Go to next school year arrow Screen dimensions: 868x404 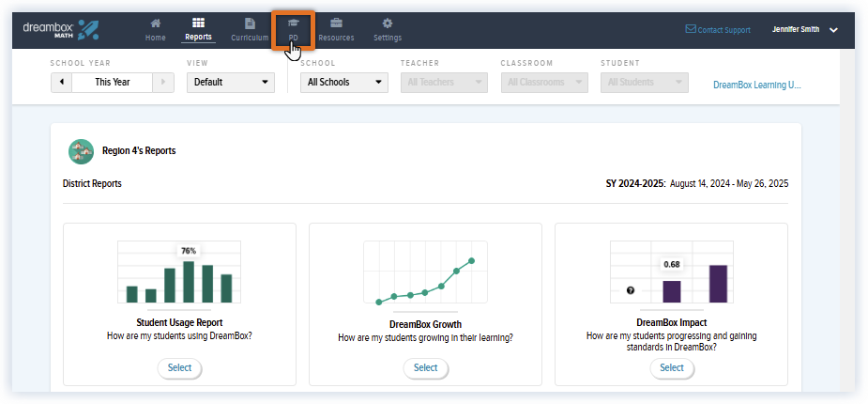click(163, 82)
